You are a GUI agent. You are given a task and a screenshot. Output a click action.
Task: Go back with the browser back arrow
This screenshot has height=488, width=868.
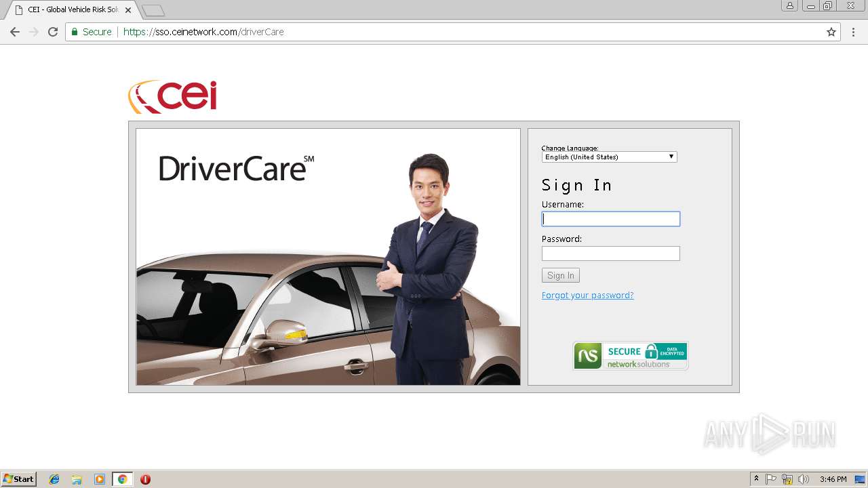(x=15, y=32)
